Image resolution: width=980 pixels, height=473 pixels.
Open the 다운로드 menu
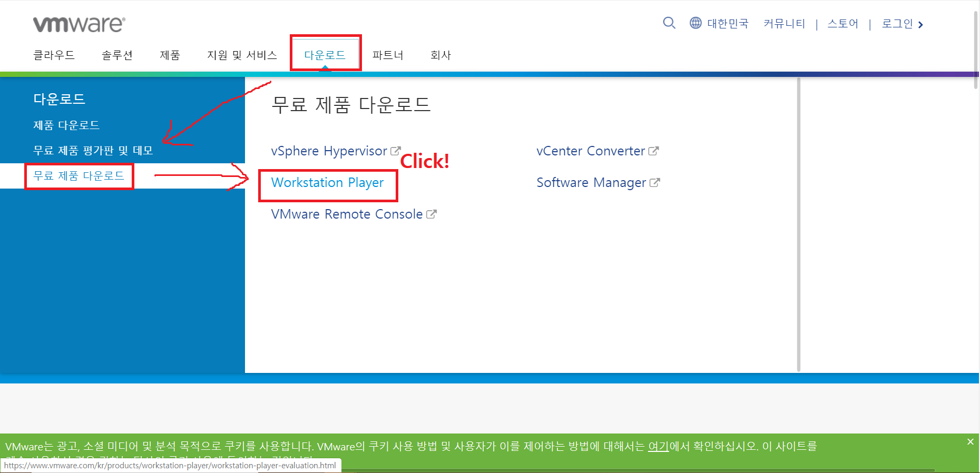click(x=325, y=55)
